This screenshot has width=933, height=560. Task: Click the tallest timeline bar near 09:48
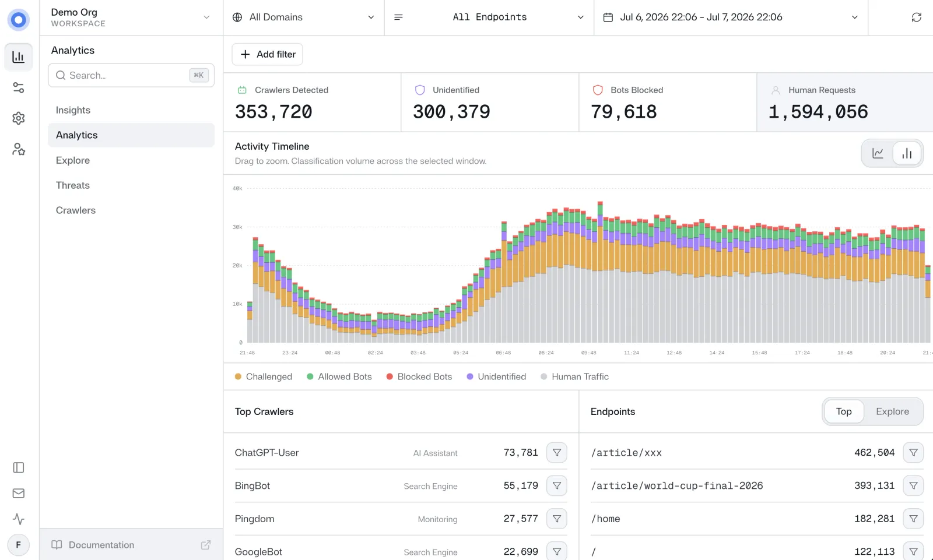(x=600, y=272)
